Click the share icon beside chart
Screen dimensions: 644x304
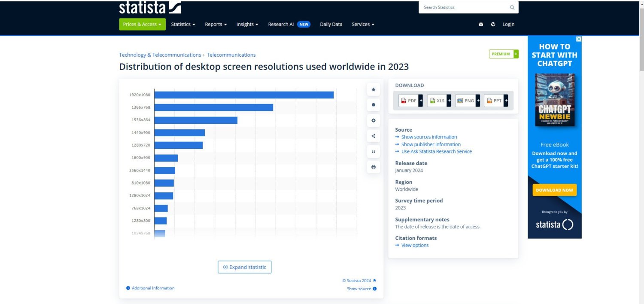coord(373,136)
